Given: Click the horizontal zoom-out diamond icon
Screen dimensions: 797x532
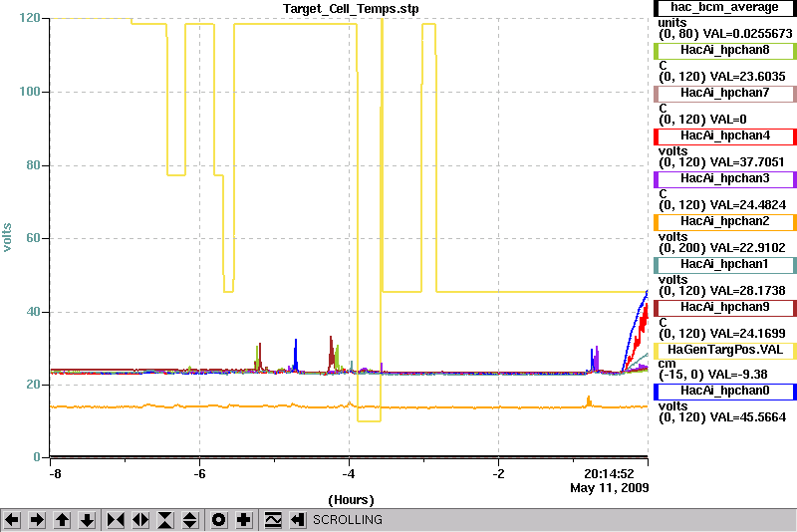Looking at the screenshot, I should click(140, 520).
